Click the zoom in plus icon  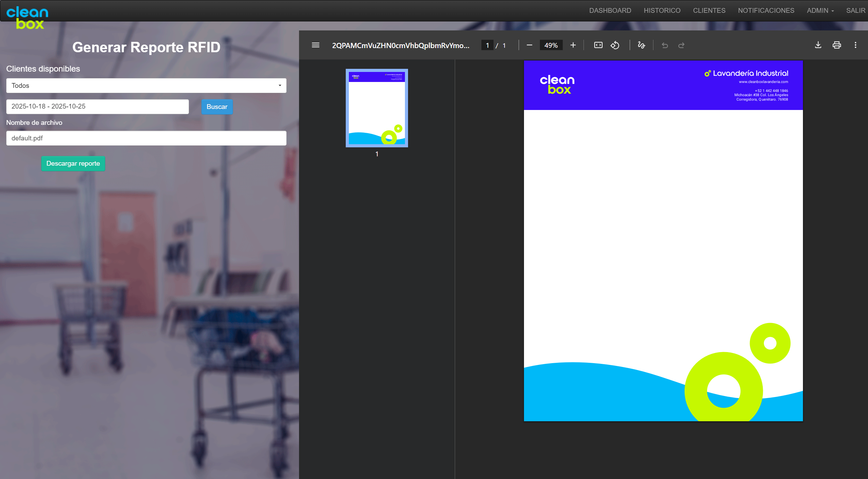[x=573, y=45]
